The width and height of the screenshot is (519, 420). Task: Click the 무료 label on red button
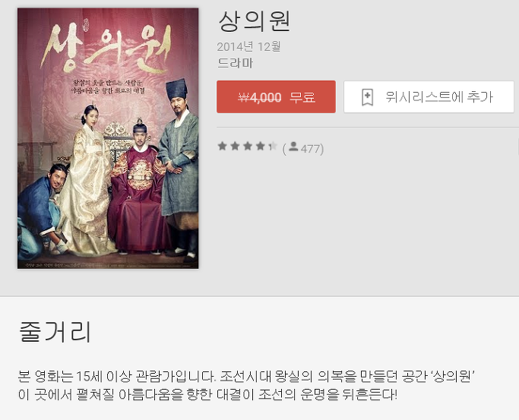pyautogui.click(x=302, y=97)
